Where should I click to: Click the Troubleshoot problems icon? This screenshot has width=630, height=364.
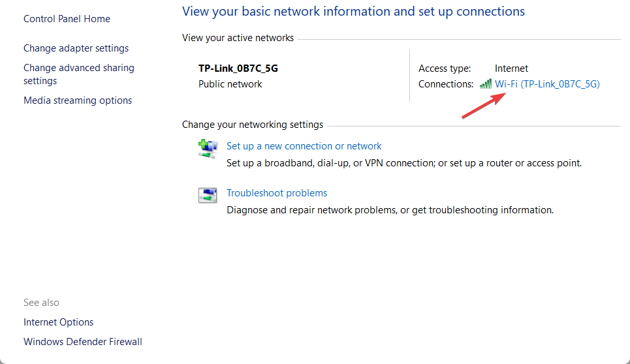pyautogui.click(x=207, y=195)
